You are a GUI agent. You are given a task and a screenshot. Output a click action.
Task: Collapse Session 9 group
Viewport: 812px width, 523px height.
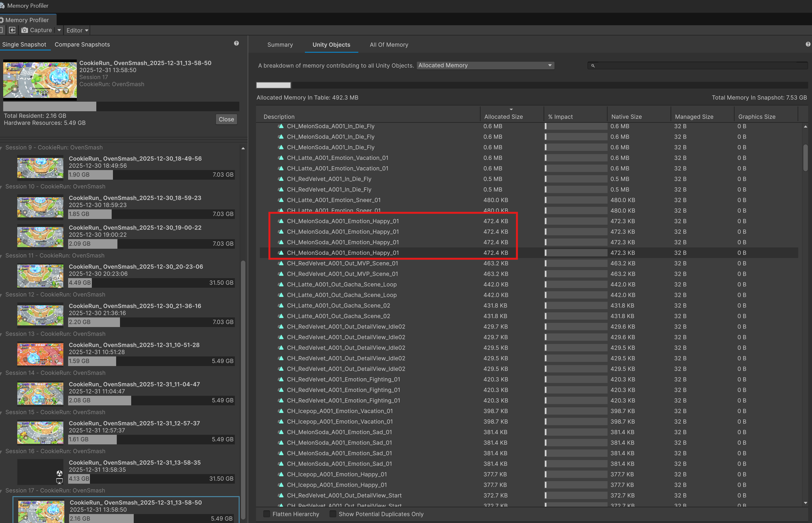[x=2, y=148]
